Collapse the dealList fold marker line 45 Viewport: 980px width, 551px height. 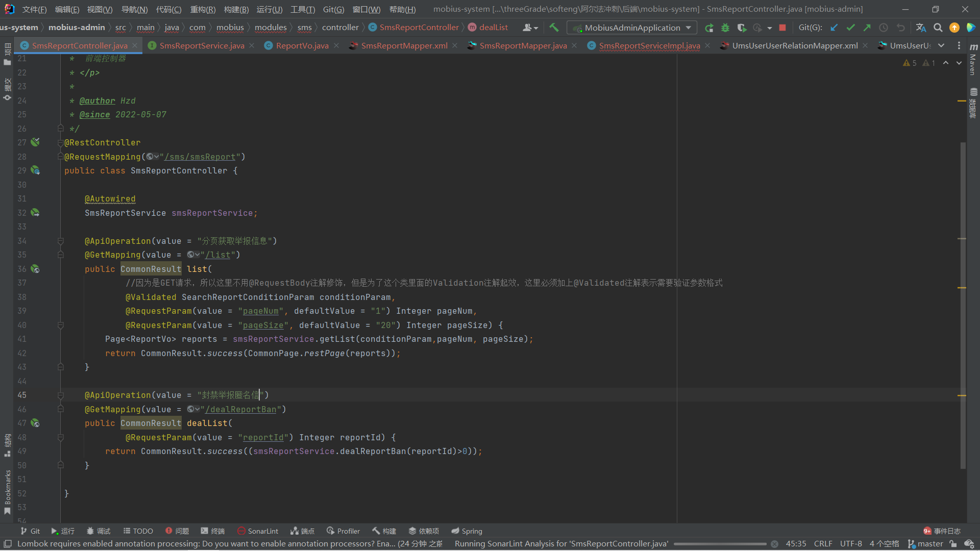[x=61, y=395]
